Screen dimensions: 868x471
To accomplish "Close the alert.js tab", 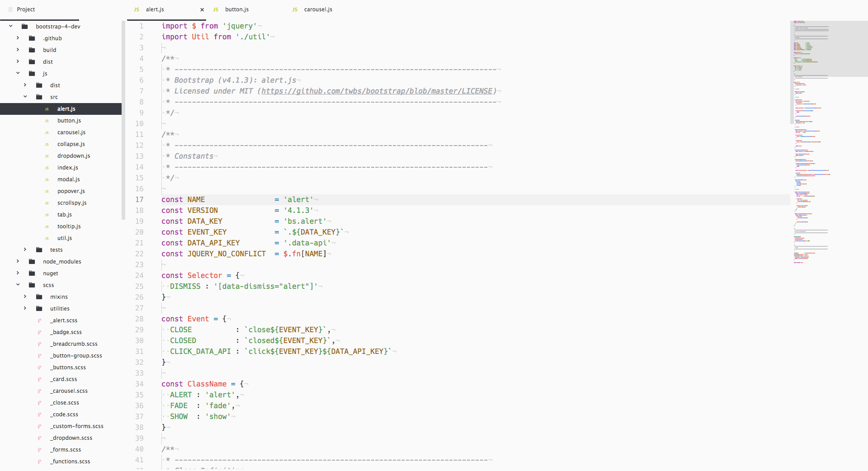I will click(202, 9).
